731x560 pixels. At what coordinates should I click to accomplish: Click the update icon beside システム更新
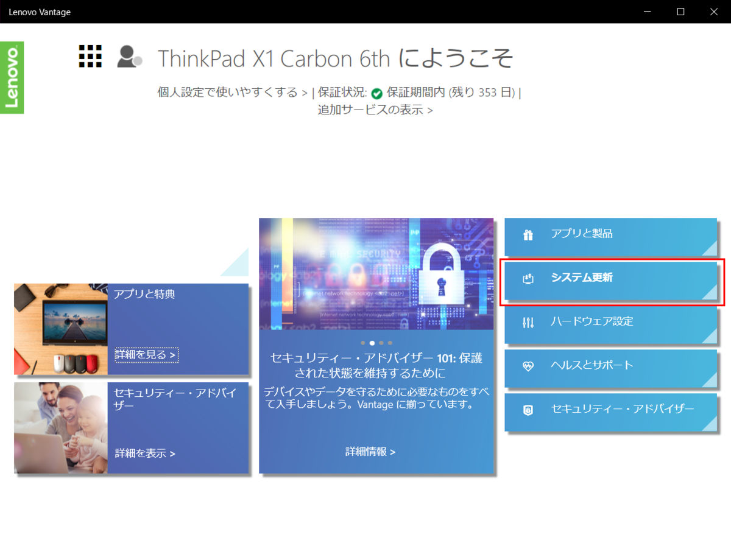(528, 279)
